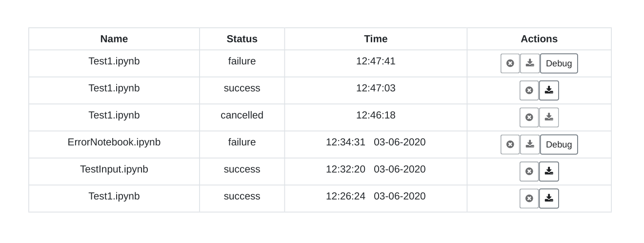Image resolution: width=644 pixels, height=243 pixels.
Task: Delete the TestInput.ipynb run entry
Action: 529,172
